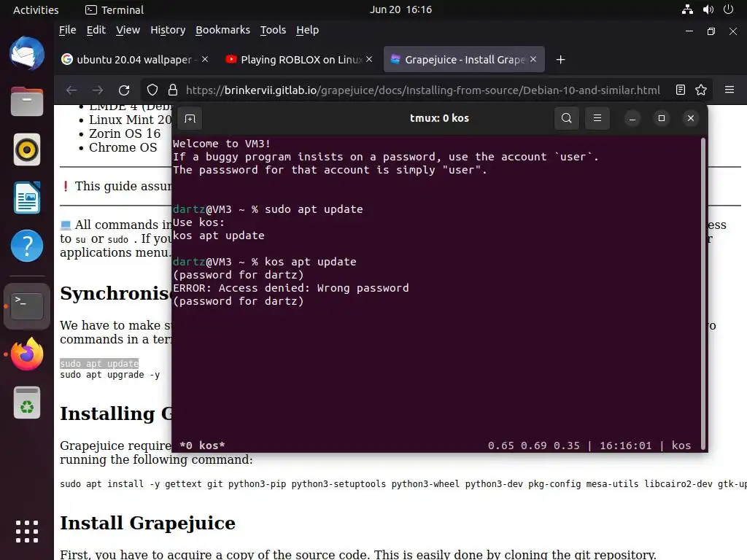This screenshot has width=747, height=560.
Task: Open the Help menu
Action: pos(307,30)
